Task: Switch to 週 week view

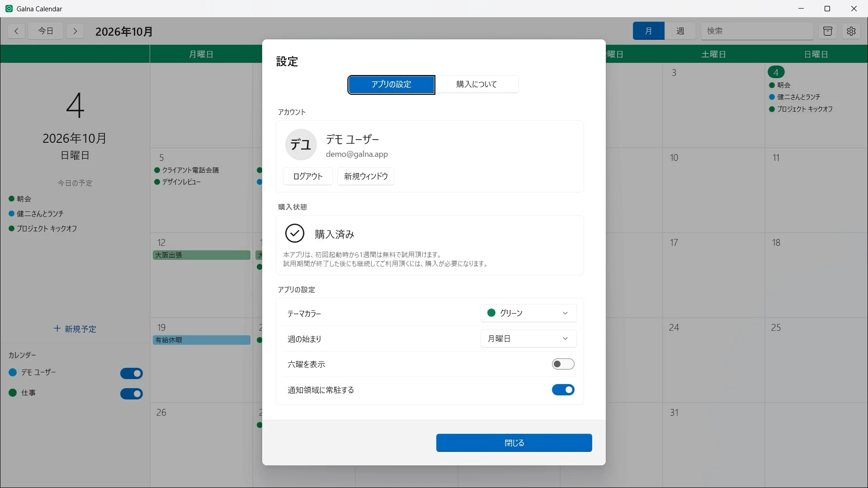Action: (680, 31)
